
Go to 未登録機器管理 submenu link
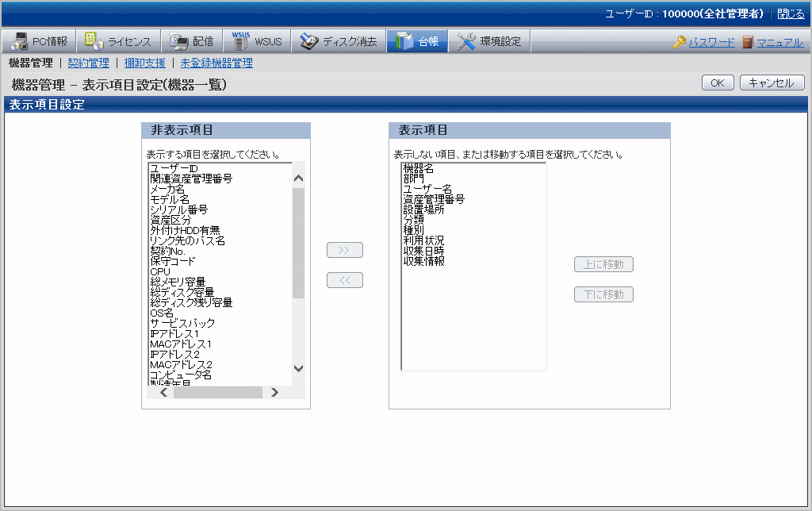[216, 63]
